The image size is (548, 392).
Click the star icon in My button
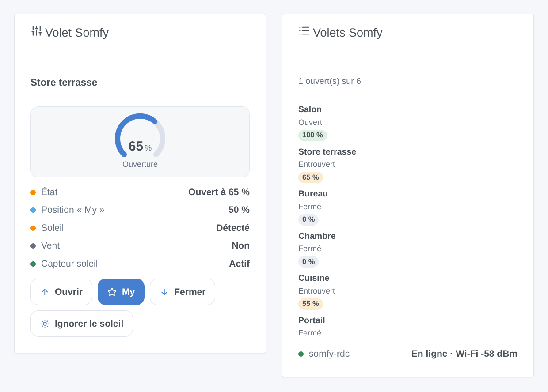click(x=112, y=292)
